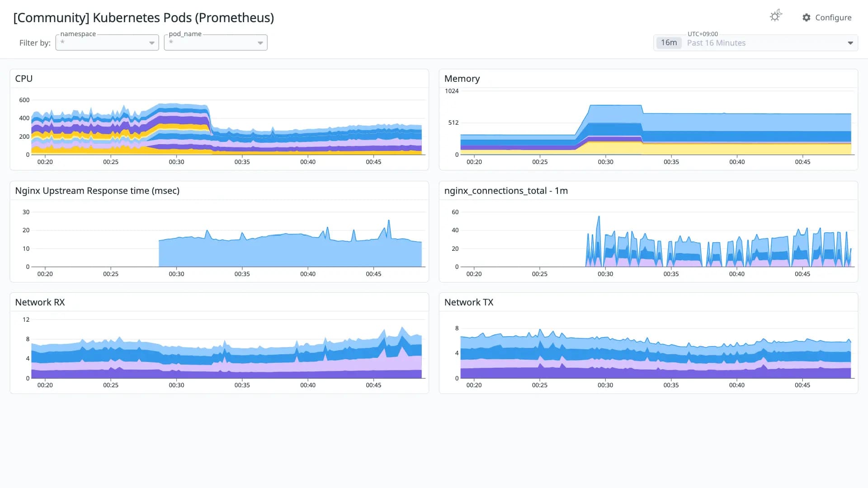Expand the pod_name filter dropdown

pyautogui.click(x=216, y=42)
